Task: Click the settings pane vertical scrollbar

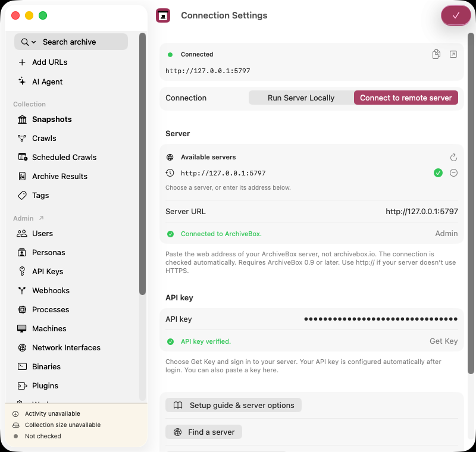Action: [471, 203]
